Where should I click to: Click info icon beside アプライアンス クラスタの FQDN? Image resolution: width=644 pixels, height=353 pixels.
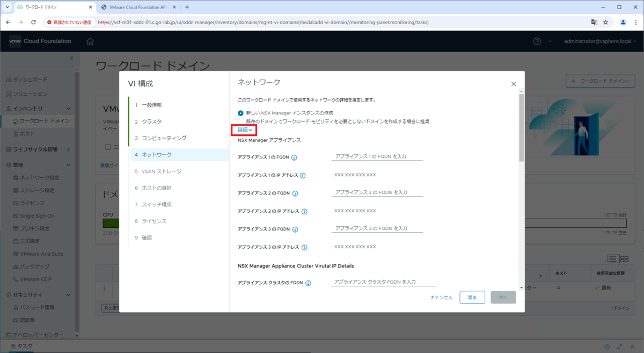[308, 283]
